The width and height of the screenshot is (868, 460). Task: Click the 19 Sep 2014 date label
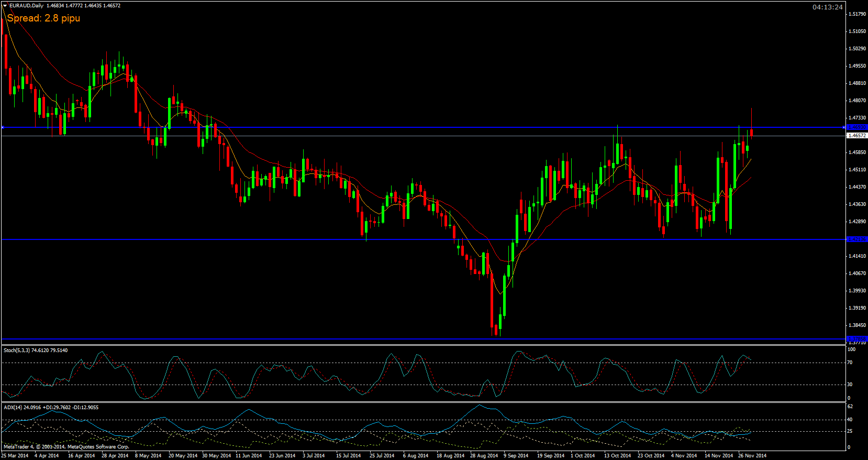[x=551, y=456]
